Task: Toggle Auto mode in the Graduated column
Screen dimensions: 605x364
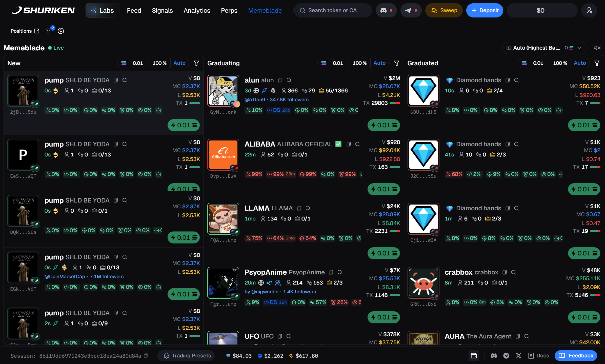Action: [580, 63]
